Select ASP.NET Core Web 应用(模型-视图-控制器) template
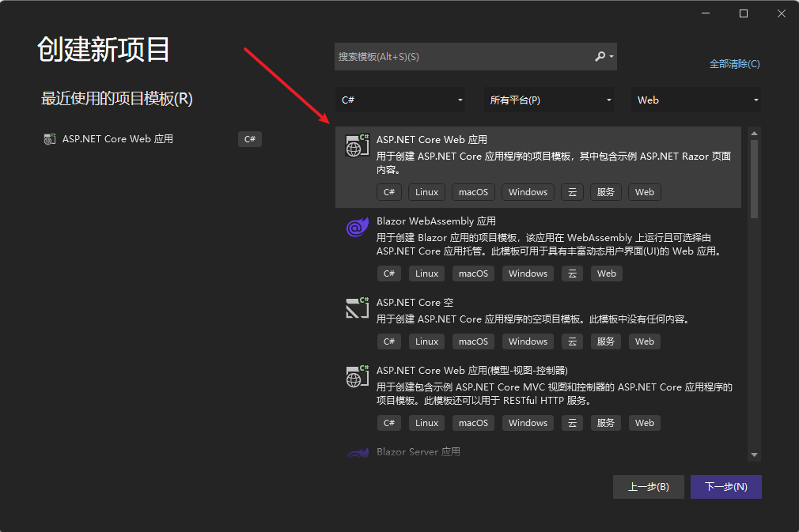 [x=538, y=398]
